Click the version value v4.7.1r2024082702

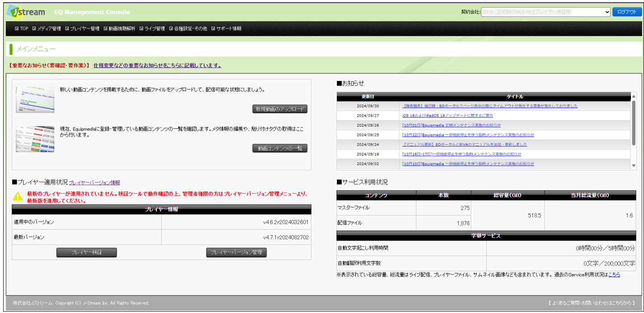pos(286,237)
